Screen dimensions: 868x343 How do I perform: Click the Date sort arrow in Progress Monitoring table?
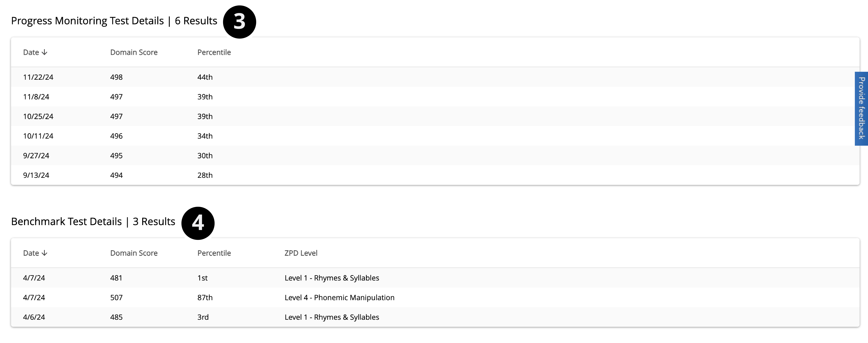44,52
